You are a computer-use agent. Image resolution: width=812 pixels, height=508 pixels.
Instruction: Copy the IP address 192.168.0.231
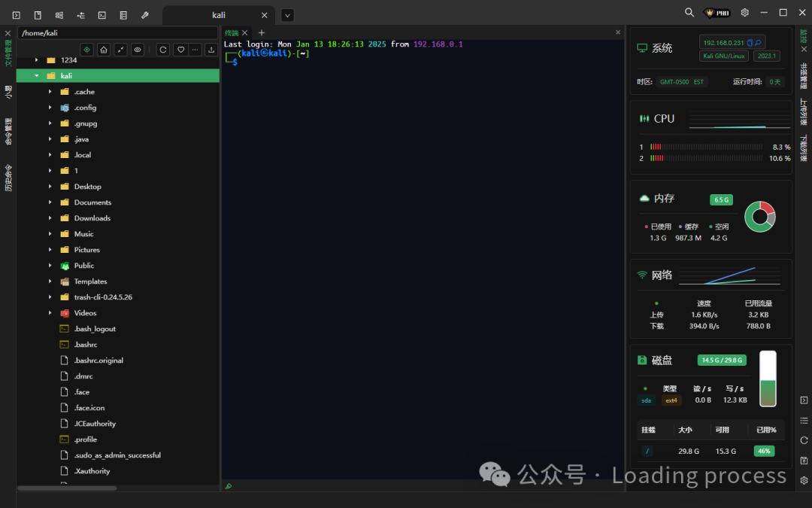tap(750, 42)
